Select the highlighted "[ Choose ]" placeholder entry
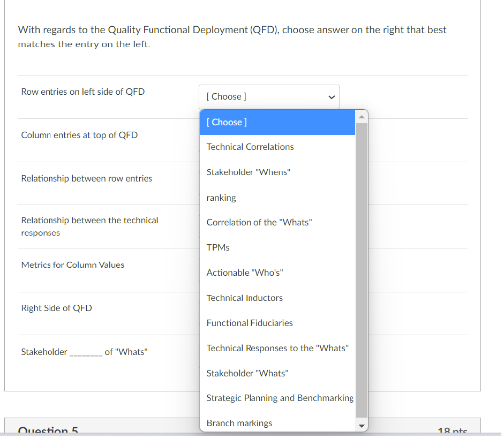The height and width of the screenshot is (446, 504). 226,122
